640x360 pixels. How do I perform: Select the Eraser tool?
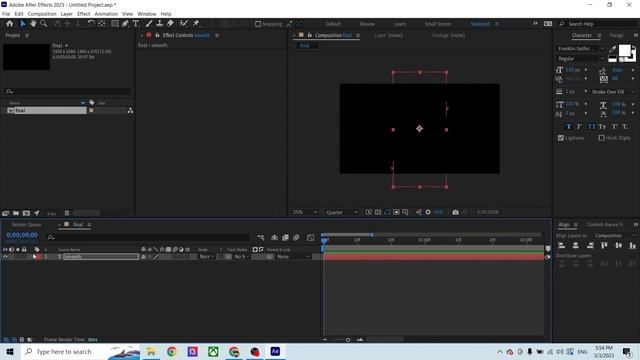(x=170, y=24)
